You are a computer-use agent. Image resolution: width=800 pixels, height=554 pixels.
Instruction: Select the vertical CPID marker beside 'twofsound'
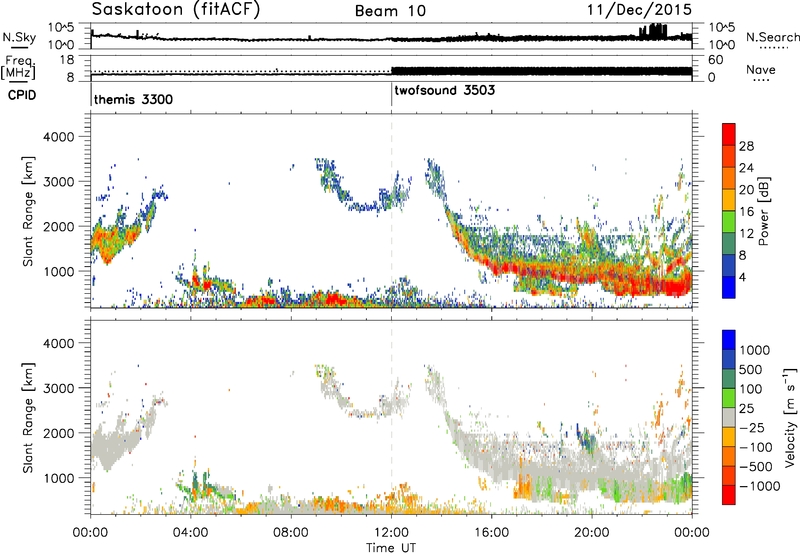(391, 94)
